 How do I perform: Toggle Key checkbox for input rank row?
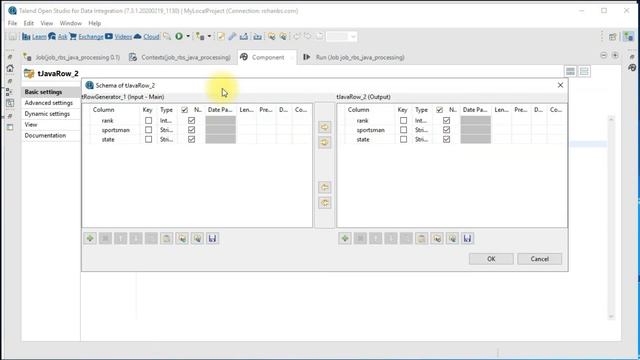pyautogui.click(x=149, y=120)
